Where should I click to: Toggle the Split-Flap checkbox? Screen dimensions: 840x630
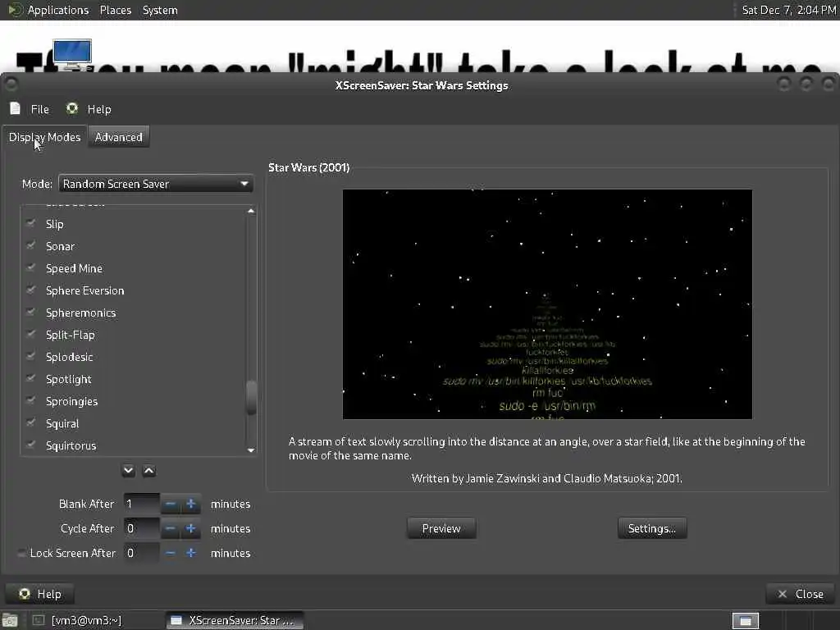tap(31, 335)
